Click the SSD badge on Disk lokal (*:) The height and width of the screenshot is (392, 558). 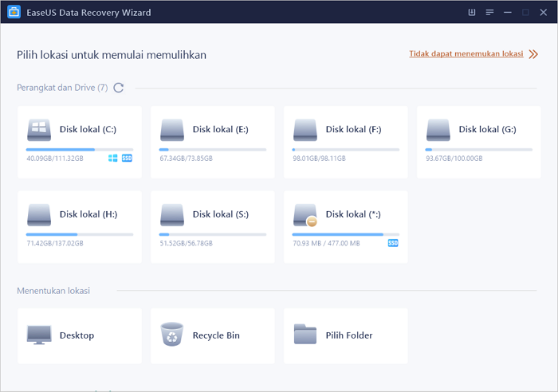pos(393,243)
